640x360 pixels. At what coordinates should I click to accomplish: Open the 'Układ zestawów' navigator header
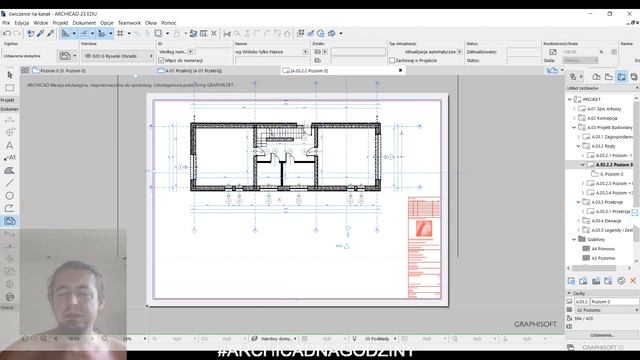(602, 88)
